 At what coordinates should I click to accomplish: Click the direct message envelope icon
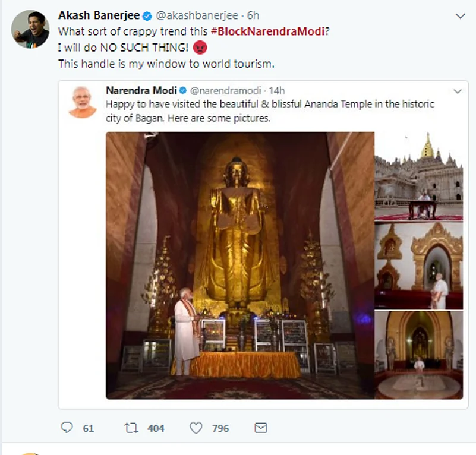point(260,428)
